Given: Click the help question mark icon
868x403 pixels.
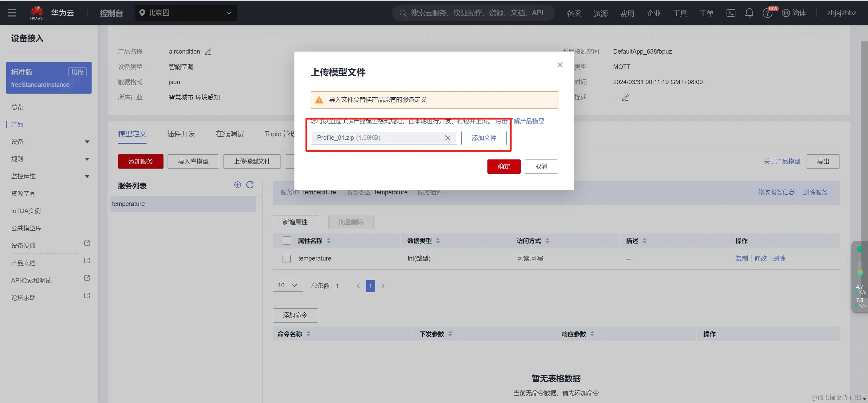Looking at the screenshot, I should tap(767, 13).
